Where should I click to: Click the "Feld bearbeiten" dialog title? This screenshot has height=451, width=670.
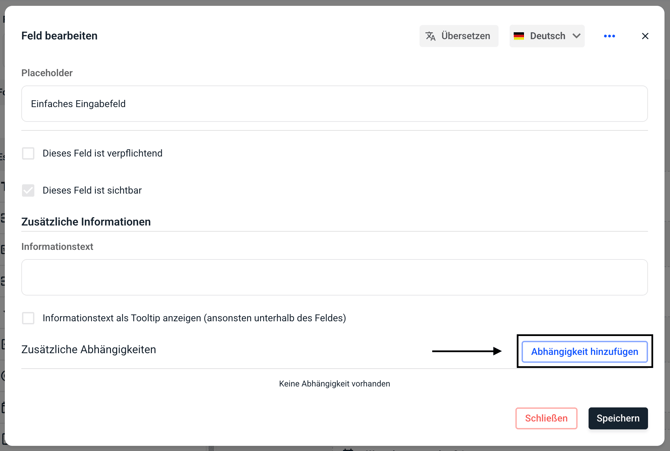pyautogui.click(x=59, y=36)
